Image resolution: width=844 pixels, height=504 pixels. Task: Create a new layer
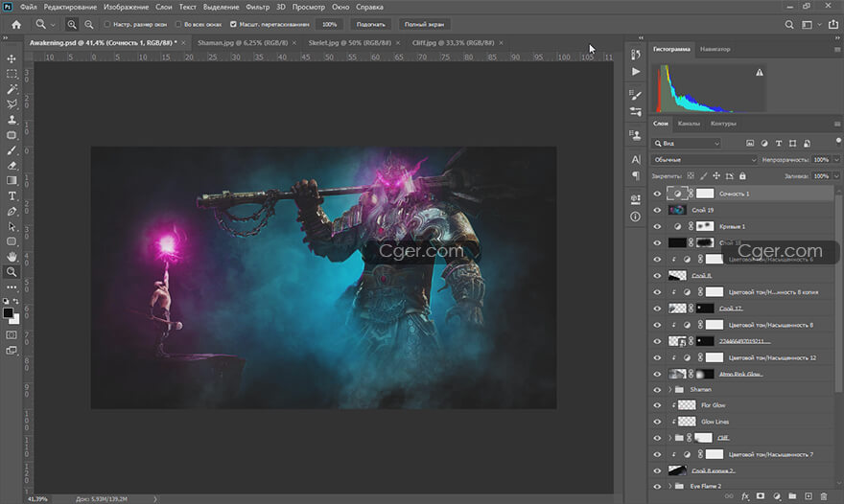pyautogui.click(x=808, y=496)
